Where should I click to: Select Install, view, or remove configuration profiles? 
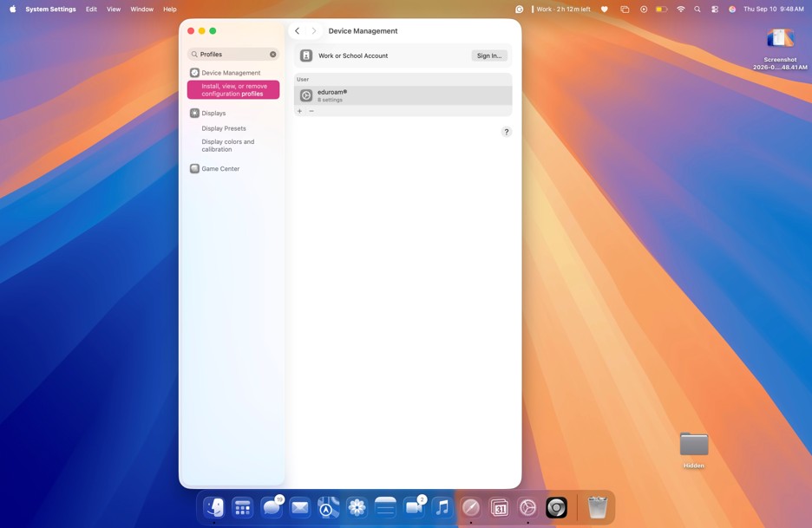233,90
